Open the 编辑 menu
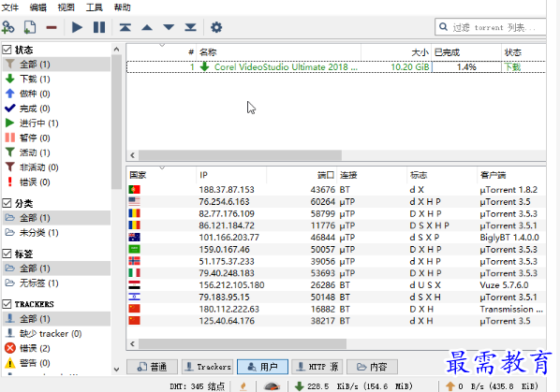560x392 pixels. pos(37,7)
